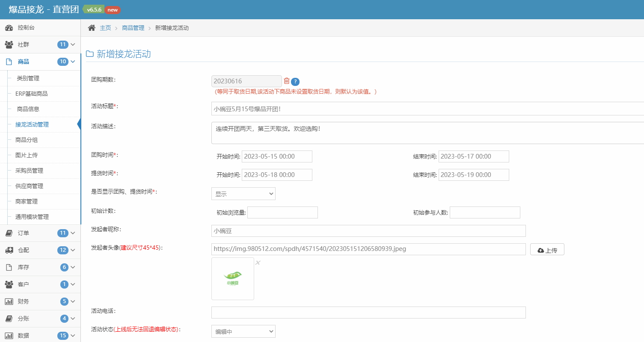Screen dimensions: 644x342
Task: Expand the 仓配 menu chevron
Action: tap(73, 250)
